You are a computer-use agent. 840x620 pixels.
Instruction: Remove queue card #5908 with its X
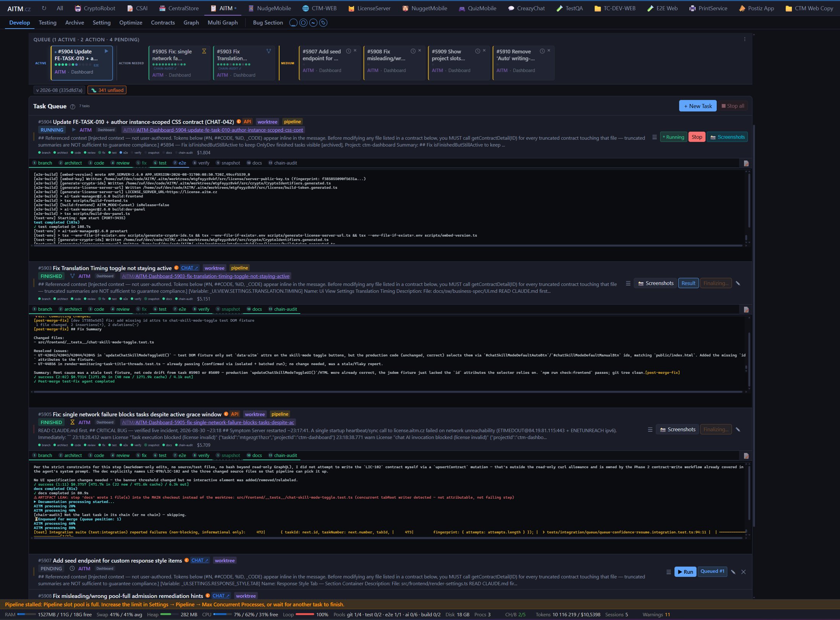(x=420, y=51)
